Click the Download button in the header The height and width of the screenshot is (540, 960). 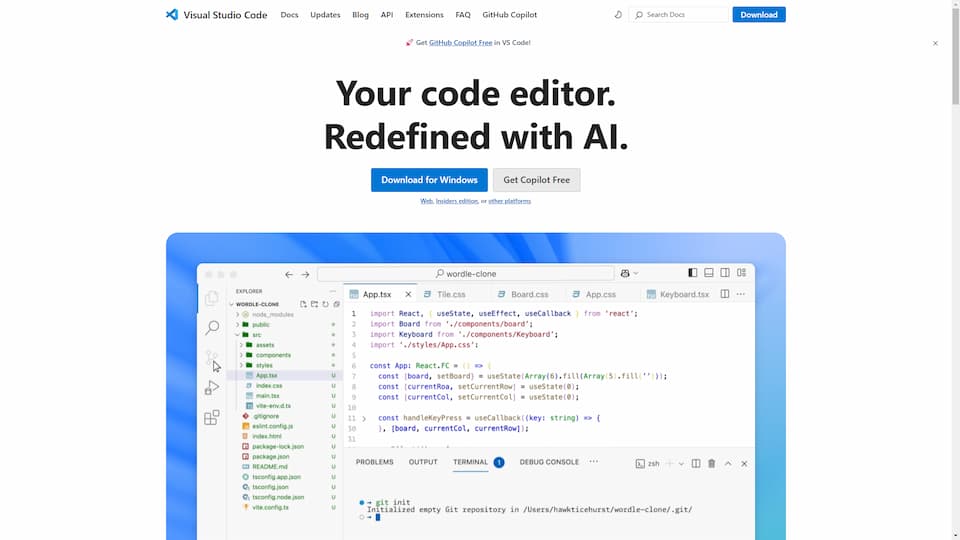(x=759, y=15)
